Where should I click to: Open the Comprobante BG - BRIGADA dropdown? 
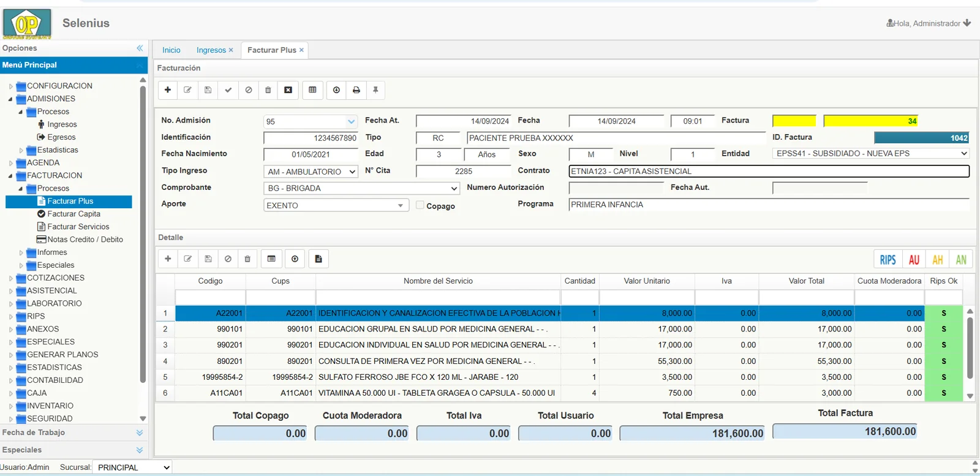361,188
